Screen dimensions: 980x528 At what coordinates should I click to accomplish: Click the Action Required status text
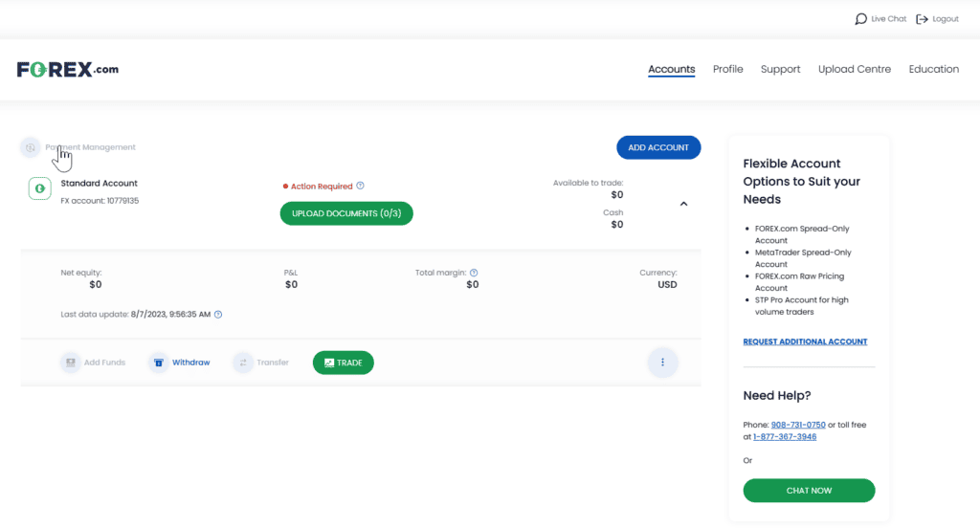[322, 187]
